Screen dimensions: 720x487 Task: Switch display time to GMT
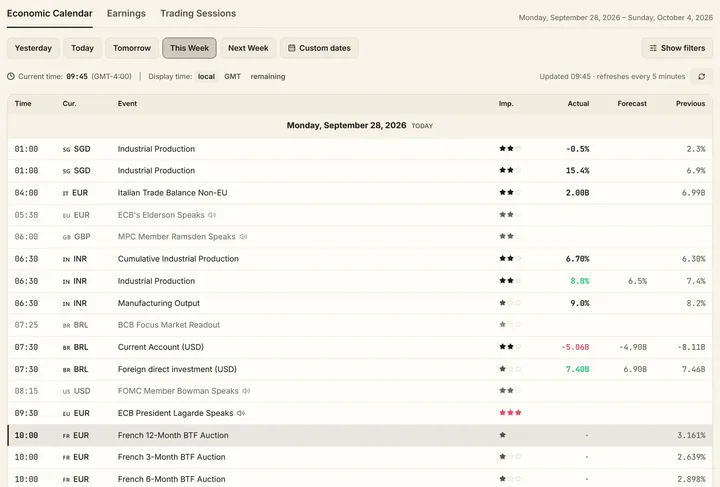232,77
